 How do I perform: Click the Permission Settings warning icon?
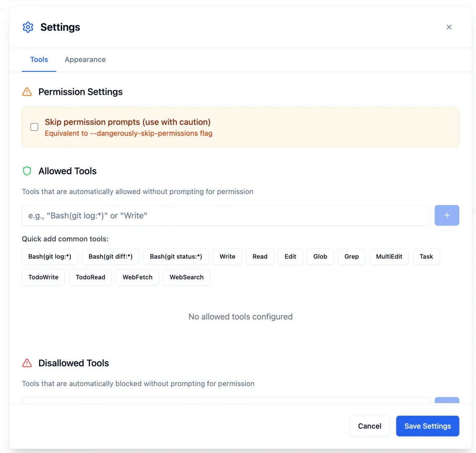(x=27, y=92)
